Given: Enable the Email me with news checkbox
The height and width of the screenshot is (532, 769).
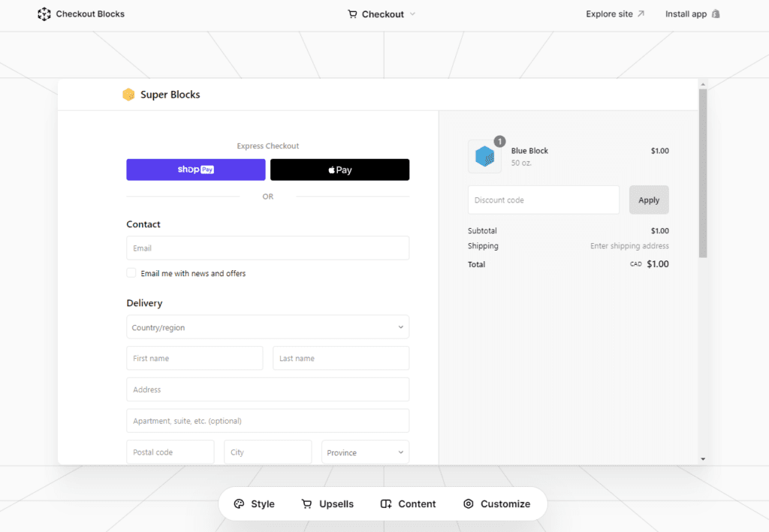Looking at the screenshot, I should pyautogui.click(x=131, y=273).
